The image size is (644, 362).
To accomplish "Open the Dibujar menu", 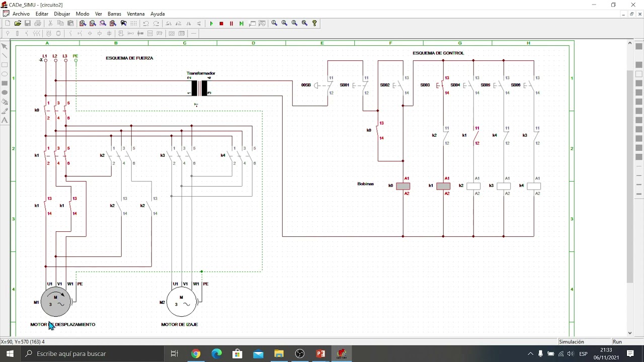I will (62, 14).
